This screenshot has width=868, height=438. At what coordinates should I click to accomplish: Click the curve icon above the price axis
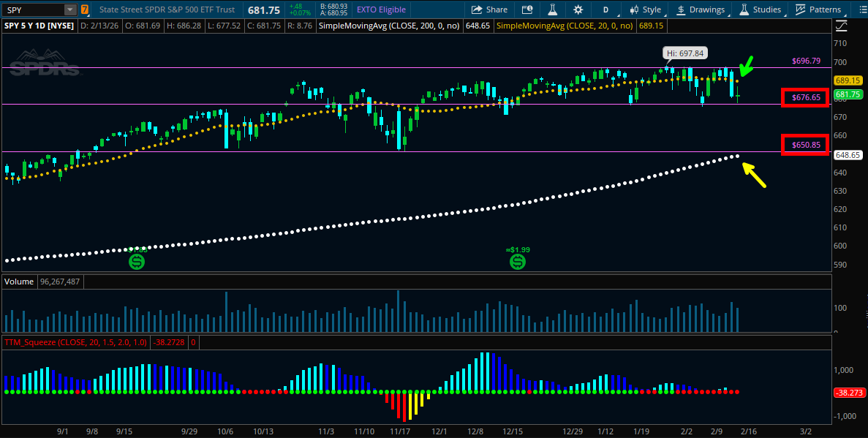click(x=842, y=26)
